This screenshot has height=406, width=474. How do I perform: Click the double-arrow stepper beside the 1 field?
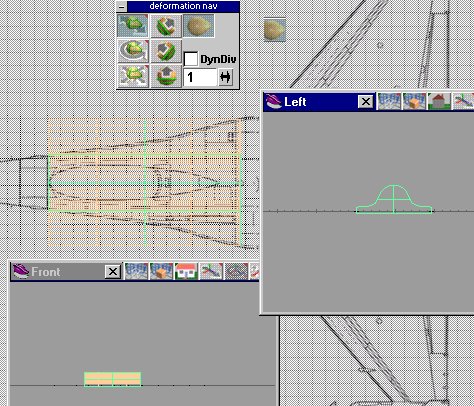click(x=226, y=77)
